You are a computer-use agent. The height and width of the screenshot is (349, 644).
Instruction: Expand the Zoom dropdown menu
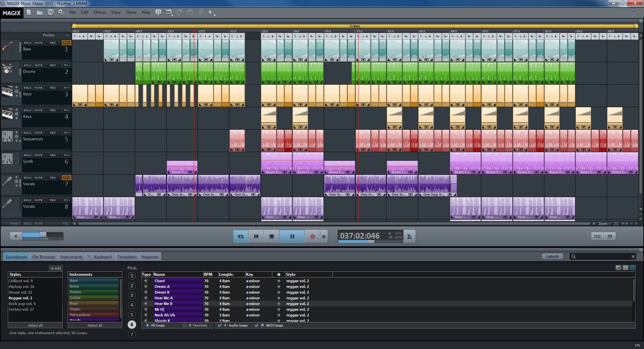[604, 224]
